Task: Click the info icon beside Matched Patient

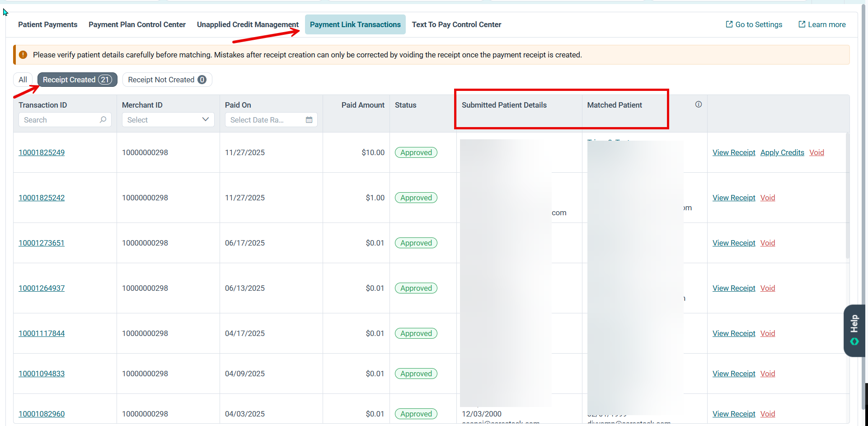Action: coord(699,104)
